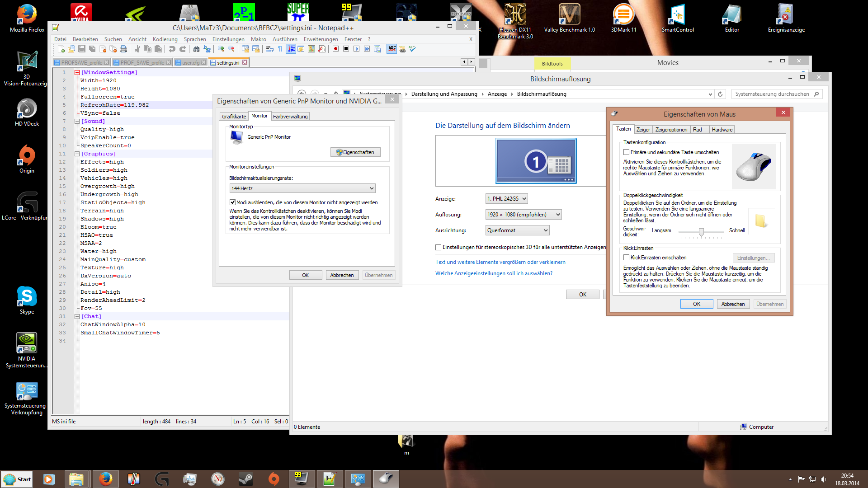Enable 'Primäre und sekundäre Taste umschalten'
This screenshot has width=868, height=488.
pyautogui.click(x=626, y=152)
